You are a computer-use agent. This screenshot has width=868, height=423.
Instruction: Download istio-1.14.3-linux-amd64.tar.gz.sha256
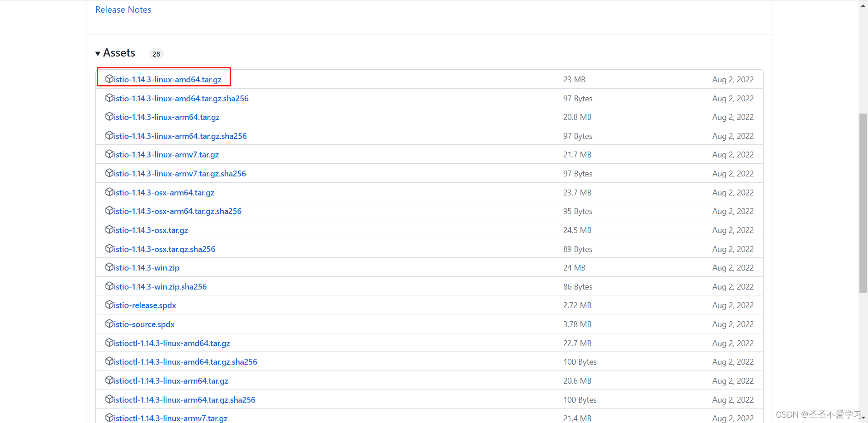pos(181,98)
